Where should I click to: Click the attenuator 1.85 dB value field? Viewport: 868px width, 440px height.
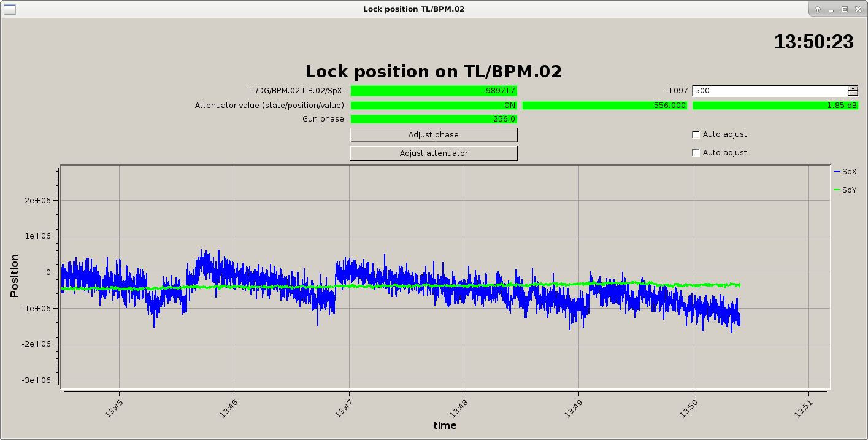click(775, 106)
